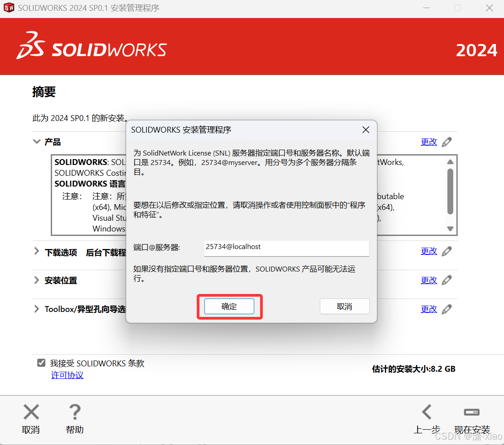Click the pencil icon next to 产品
This screenshot has height=445, width=504.
point(447,142)
